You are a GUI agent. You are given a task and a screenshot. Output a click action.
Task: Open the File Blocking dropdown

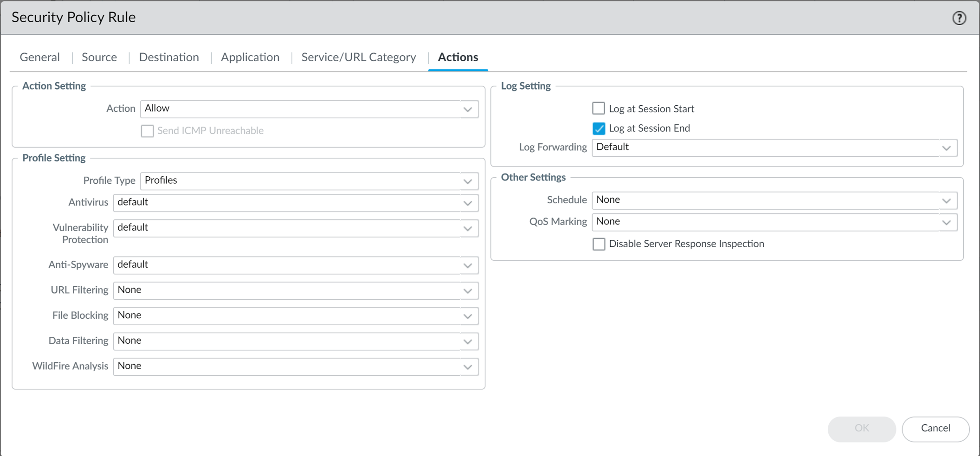tap(296, 316)
